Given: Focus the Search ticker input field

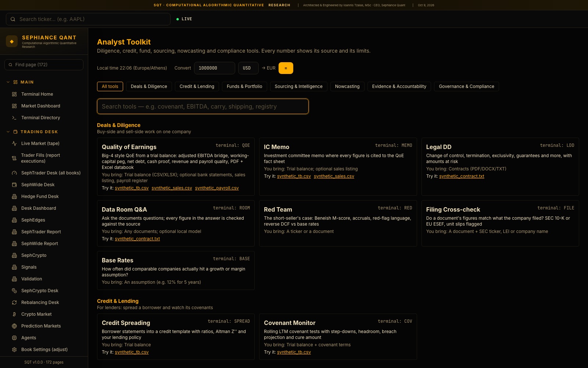Looking at the screenshot, I should [88, 19].
